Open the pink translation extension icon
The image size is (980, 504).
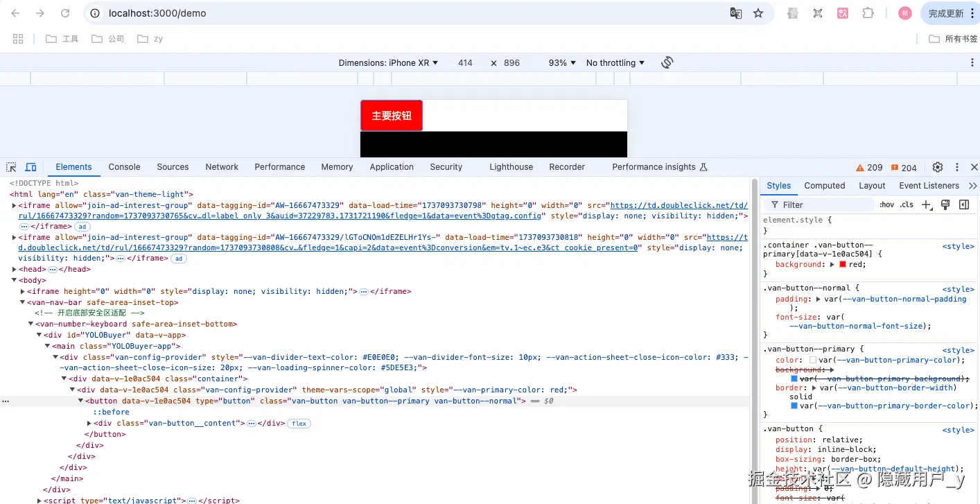(843, 13)
